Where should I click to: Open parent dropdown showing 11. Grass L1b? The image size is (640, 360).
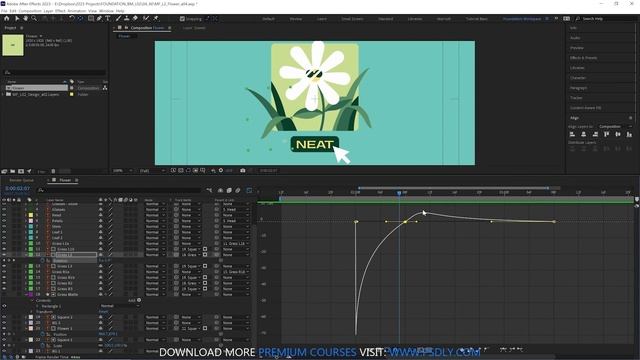coord(236,243)
